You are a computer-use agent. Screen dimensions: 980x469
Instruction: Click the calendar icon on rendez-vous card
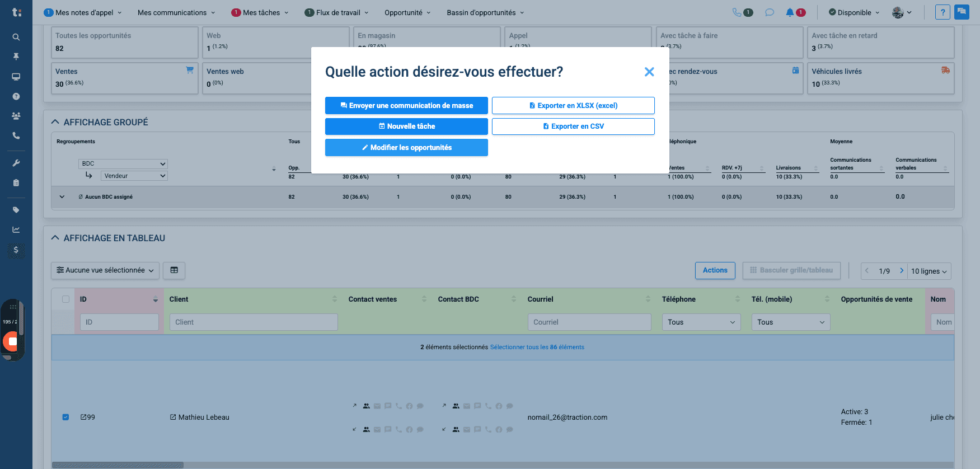[795, 70]
